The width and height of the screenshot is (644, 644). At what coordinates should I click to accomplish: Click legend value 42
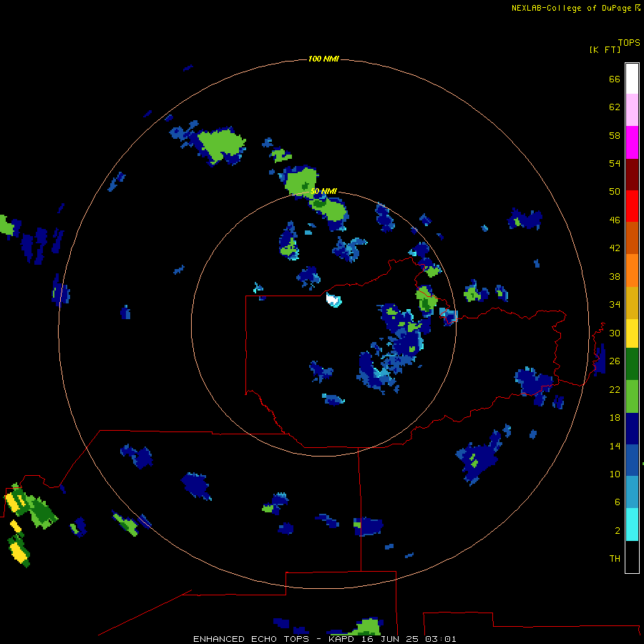click(615, 248)
